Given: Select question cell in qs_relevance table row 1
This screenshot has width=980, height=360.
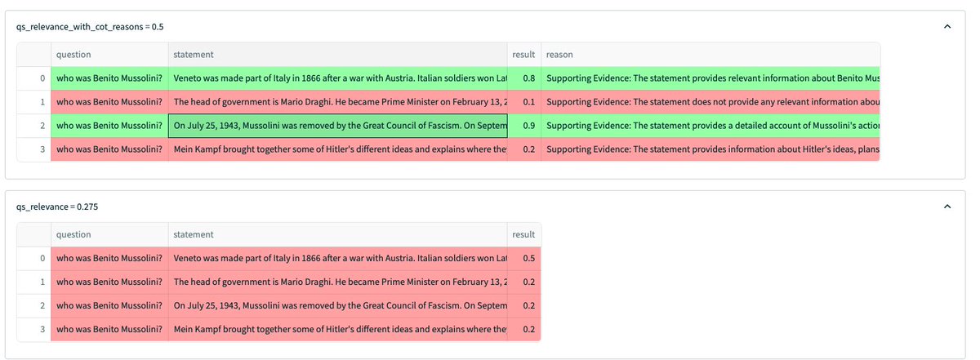Looking at the screenshot, I should [109, 282].
